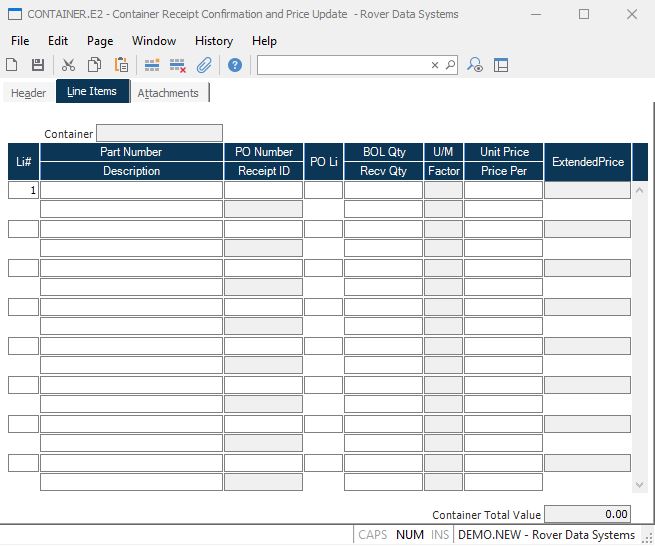Click the PO Number field in line 1
This screenshot has width=655, height=546.
click(x=263, y=190)
